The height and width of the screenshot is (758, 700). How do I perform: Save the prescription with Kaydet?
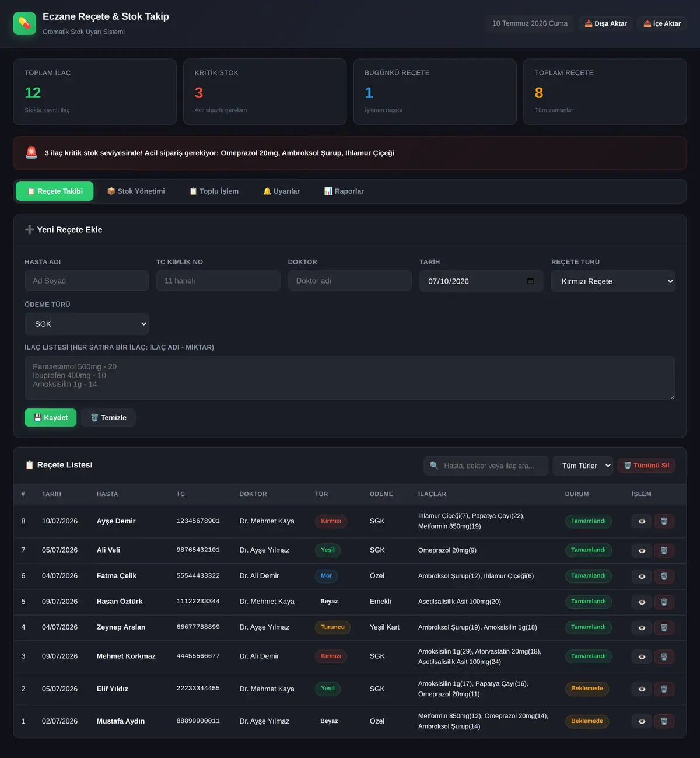(50, 418)
